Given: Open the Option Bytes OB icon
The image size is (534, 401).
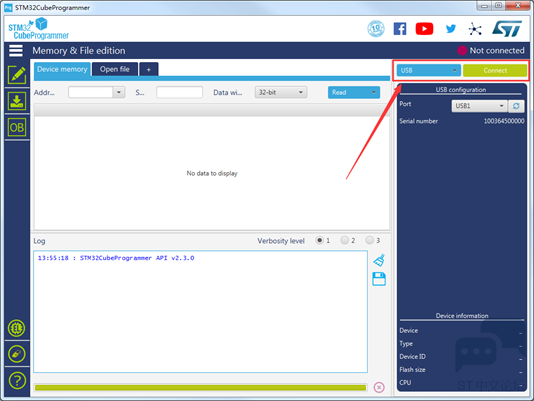Looking at the screenshot, I should coord(17,127).
